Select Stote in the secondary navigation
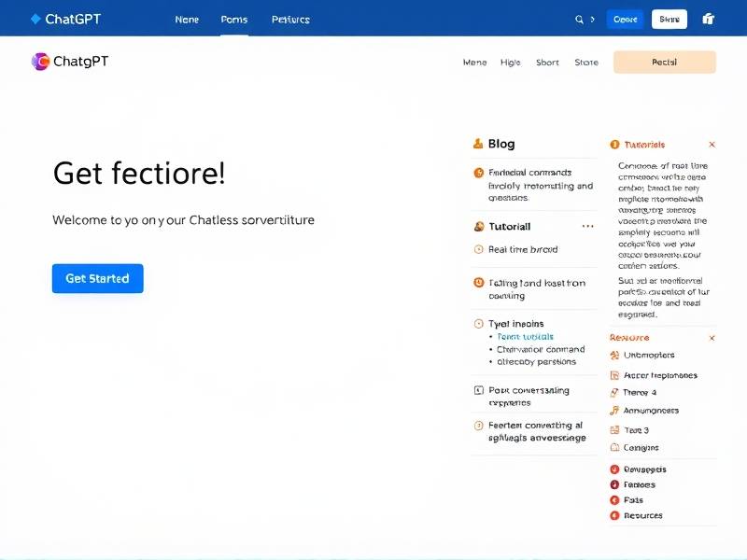 [x=586, y=63]
